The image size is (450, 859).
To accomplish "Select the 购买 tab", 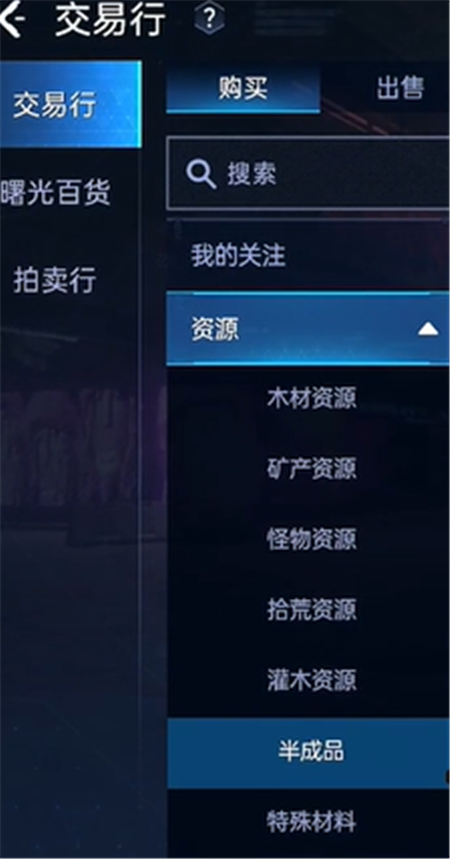I will coord(243,88).
